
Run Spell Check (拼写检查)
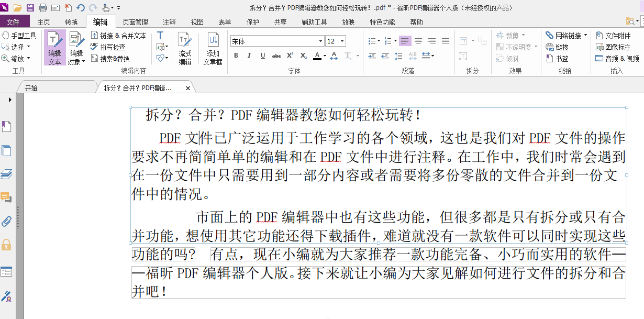pos(108,47)
